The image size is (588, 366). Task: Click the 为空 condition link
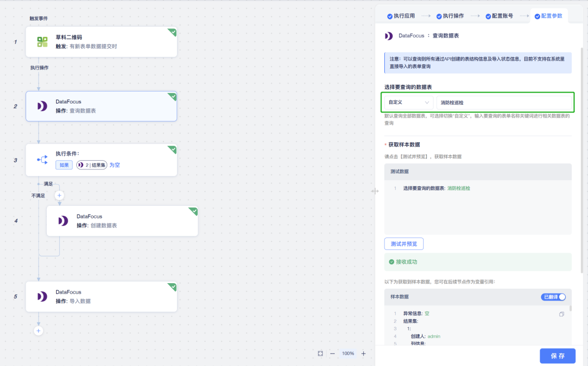(x=115, y=165)
